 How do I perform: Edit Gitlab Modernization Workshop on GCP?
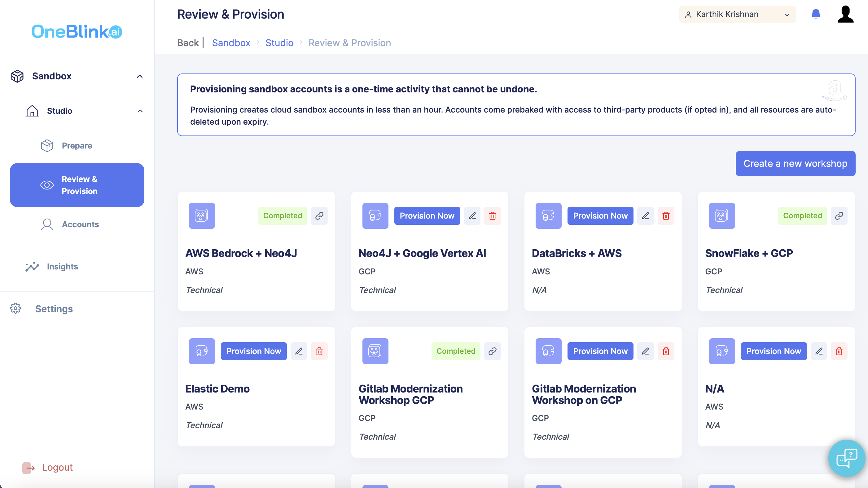[645, 351]
